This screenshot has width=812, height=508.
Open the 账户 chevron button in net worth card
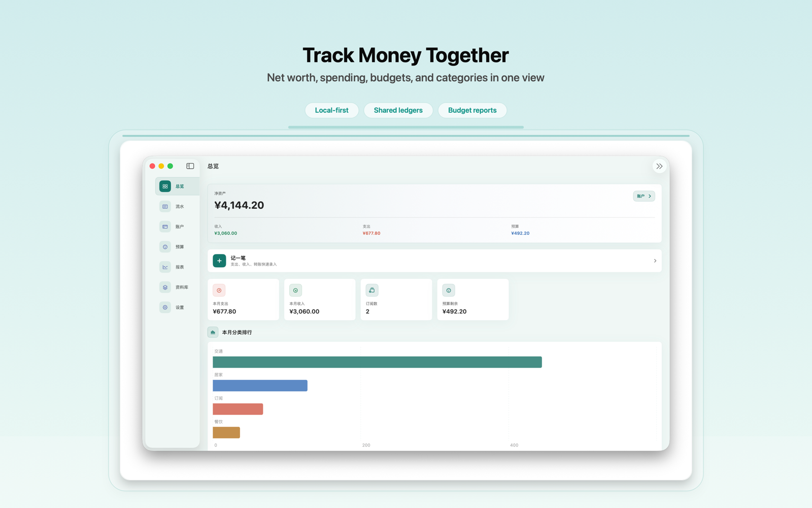coord(644,196)
